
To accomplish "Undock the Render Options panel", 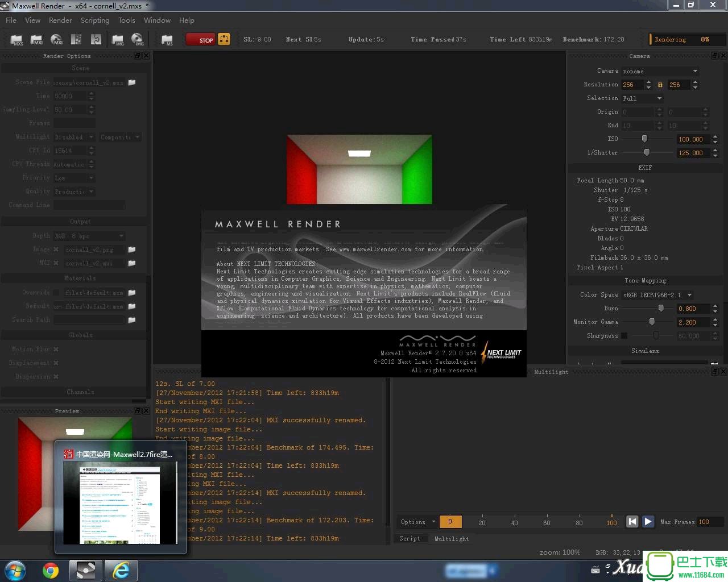I will point(138,56).
